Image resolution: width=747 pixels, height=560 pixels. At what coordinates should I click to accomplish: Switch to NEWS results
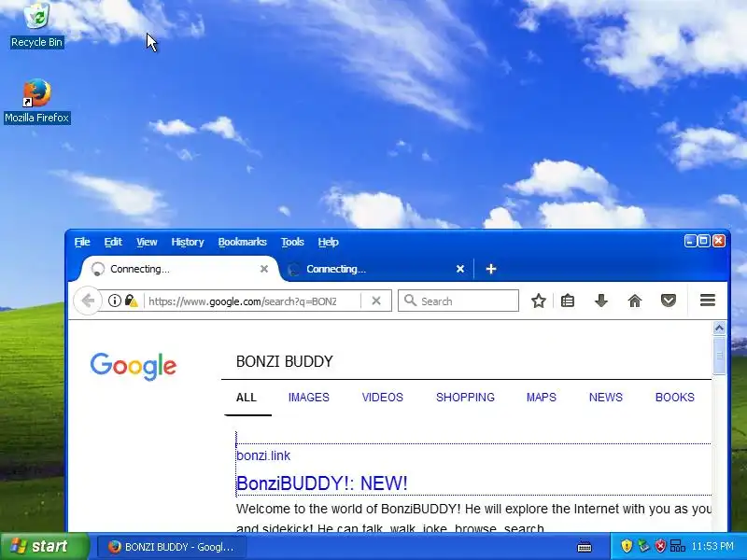605,398
